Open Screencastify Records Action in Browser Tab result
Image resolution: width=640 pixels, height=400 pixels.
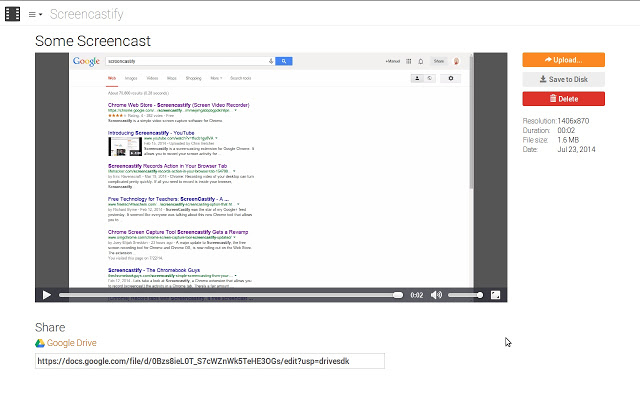[167, 166]
